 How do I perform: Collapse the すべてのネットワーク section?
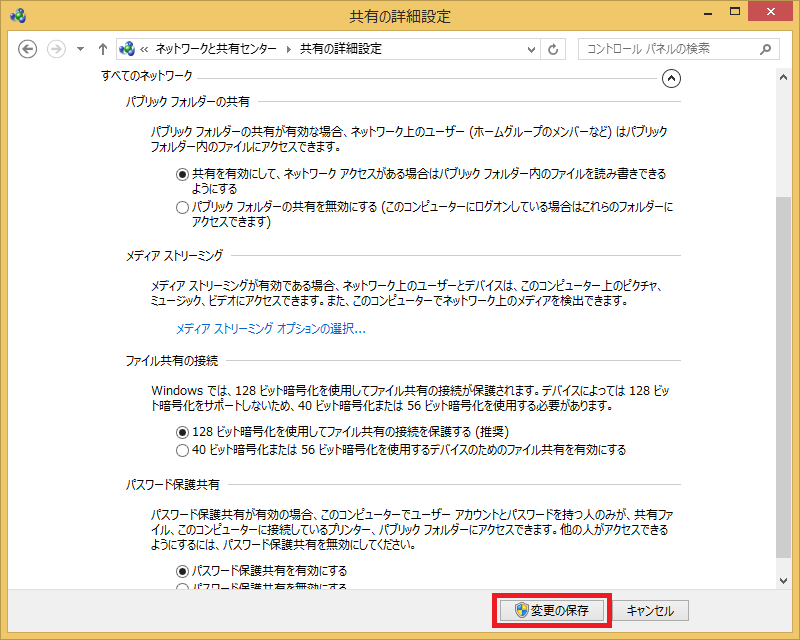click(x=672, y=77)
